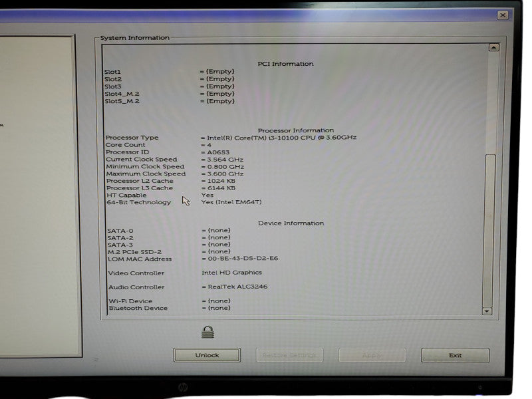Image resolution: width=532 pixels, height=399 pixels.
Task: Click the Video Controller label
Action: (x=136, y=273)
